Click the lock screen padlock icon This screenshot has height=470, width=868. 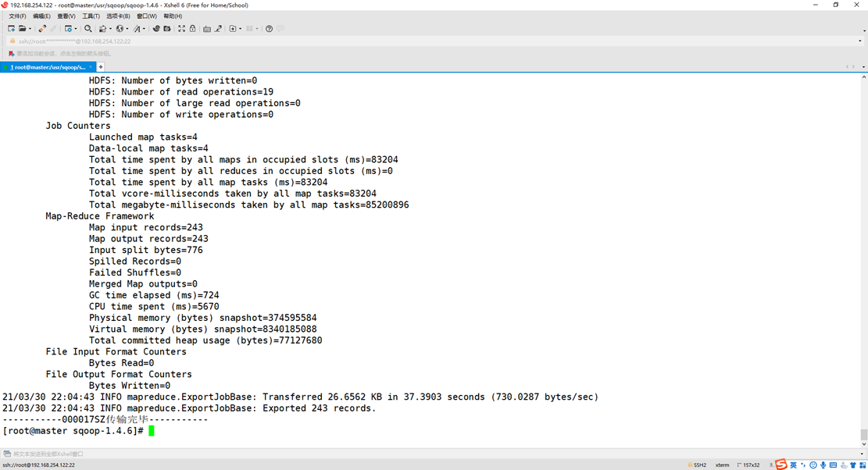tap(193, 29)
